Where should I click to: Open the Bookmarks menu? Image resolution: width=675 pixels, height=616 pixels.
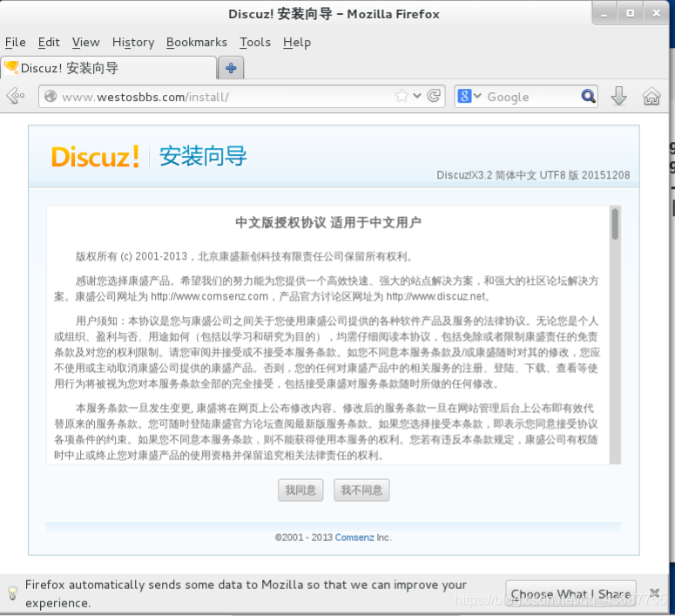point(197,42)
